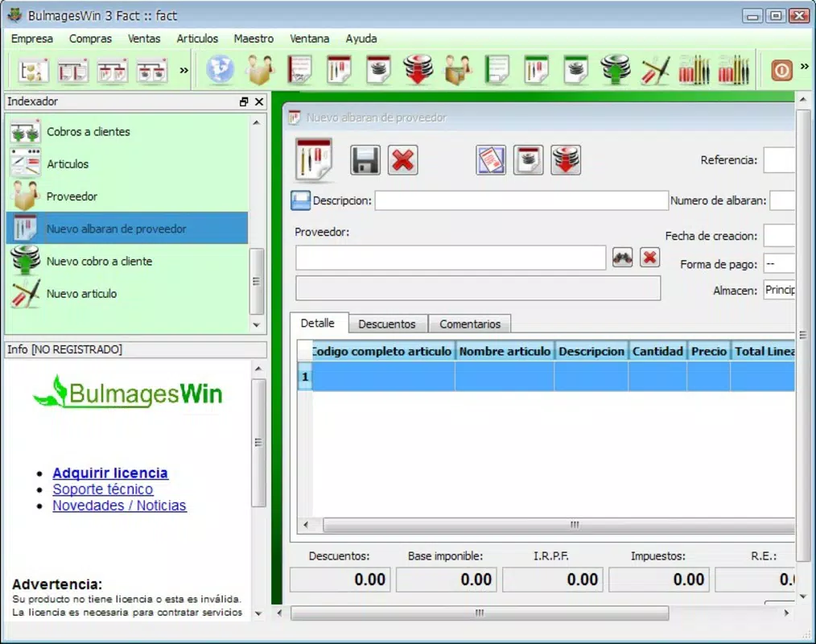Select Cobros a clientes in Indexador
The width and height of the screenshot is (816, 644).
point(127,132)
